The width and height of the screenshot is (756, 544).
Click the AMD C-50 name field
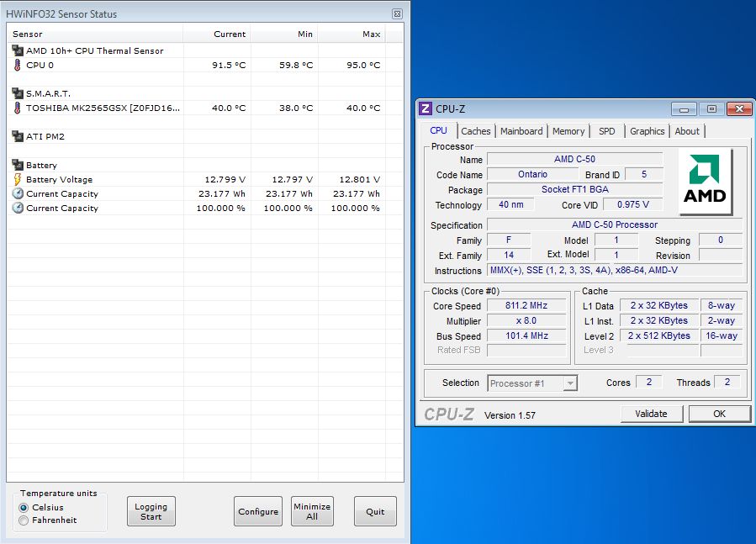(x=574, y=159)
